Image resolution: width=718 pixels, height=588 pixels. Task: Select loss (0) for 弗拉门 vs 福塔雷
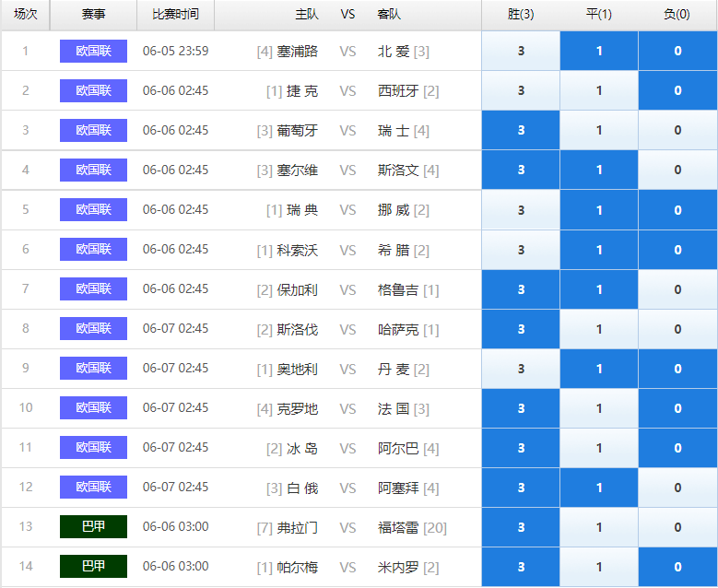click(x=677, y=527)
